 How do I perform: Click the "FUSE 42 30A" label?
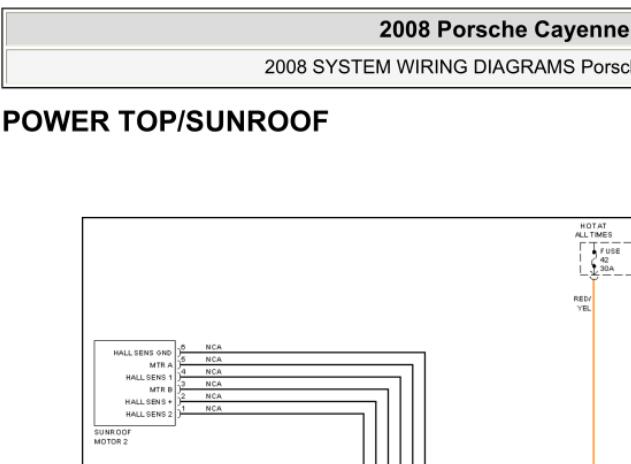(x=610, y=260)
